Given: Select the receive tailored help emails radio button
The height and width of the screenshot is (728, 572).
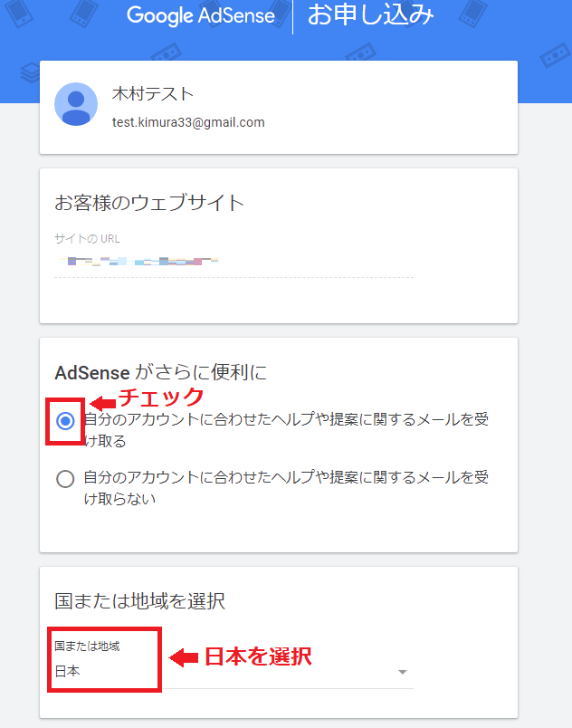Looking at the screenshot, I should click(65, 421).
